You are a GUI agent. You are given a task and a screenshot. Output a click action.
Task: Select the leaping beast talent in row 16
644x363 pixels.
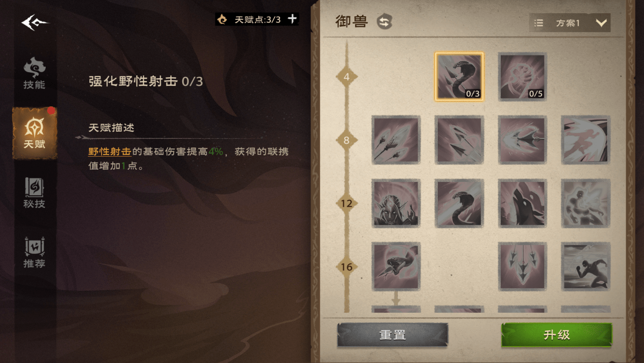[396, 266]
